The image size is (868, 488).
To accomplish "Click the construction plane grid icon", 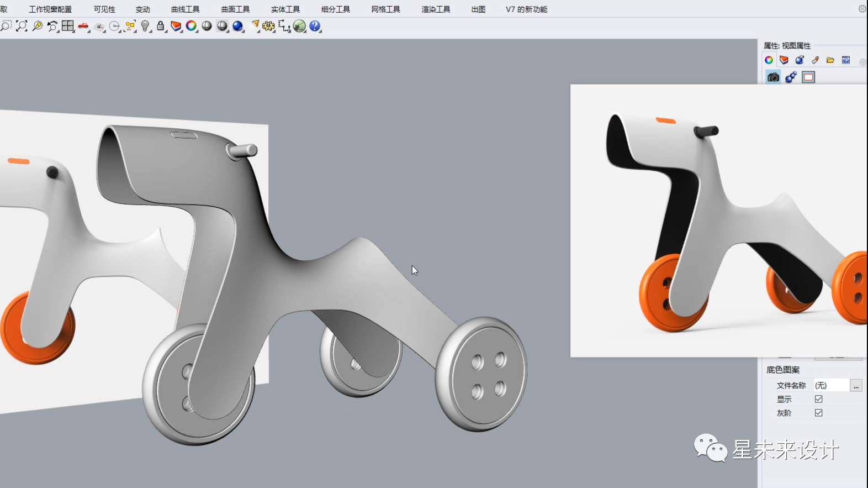I will [x=99, y=26].
